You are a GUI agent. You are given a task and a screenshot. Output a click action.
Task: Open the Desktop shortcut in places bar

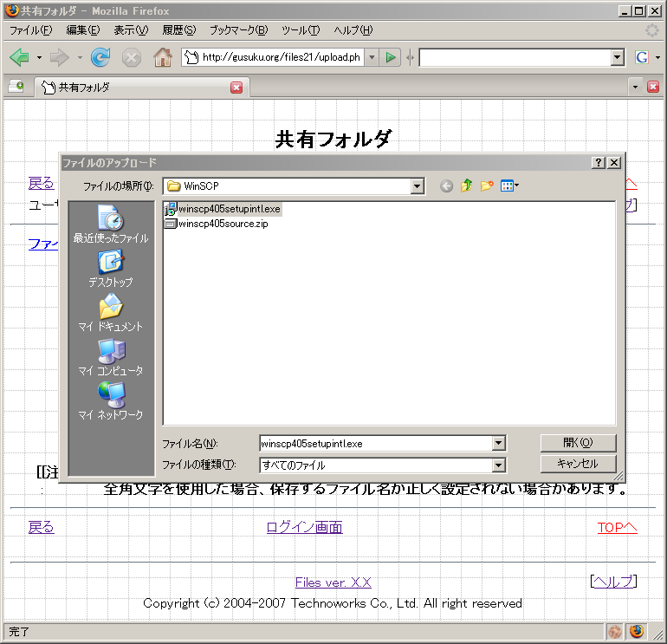click(111, 269)
